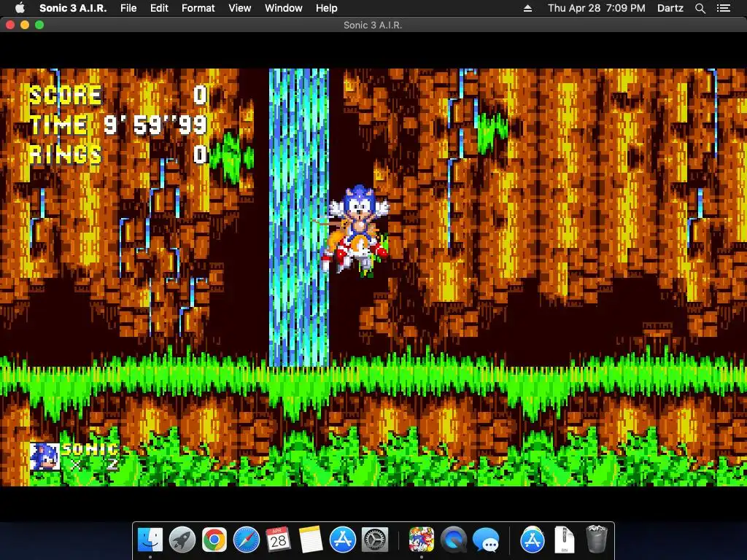Open the Format menu

point(198,8)
